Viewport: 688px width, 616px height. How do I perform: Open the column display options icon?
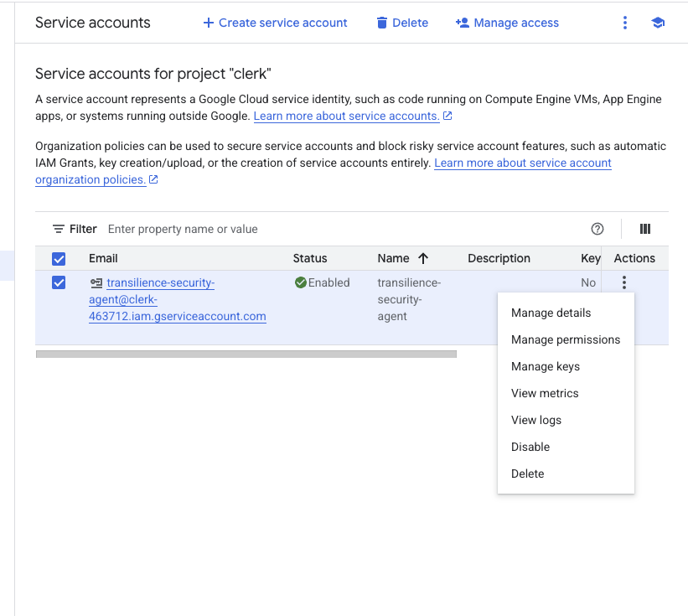pyautogui.click(x=645, y=229)
